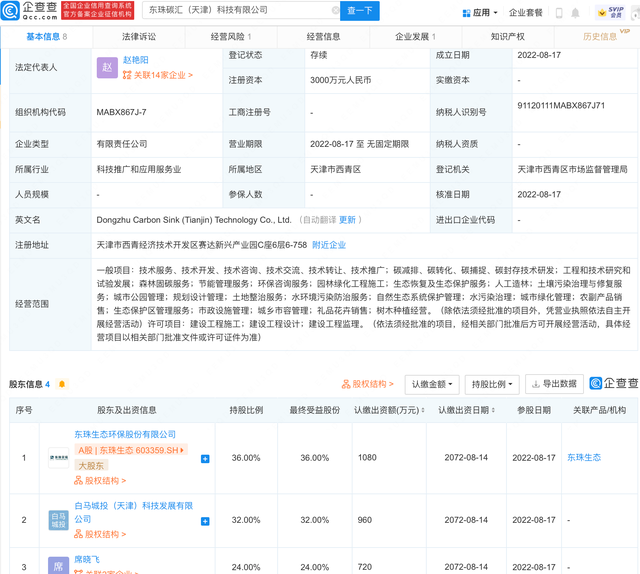Click 科技推广和应用服务业 industry text
Viewport: 640px width, 574px height.
tap(139, 169)
